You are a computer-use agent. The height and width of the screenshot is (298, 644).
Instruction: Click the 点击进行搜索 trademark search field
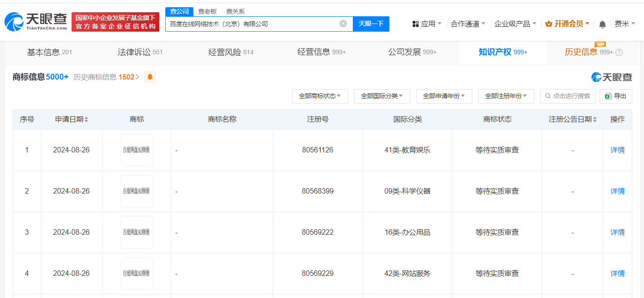(567, 96)
